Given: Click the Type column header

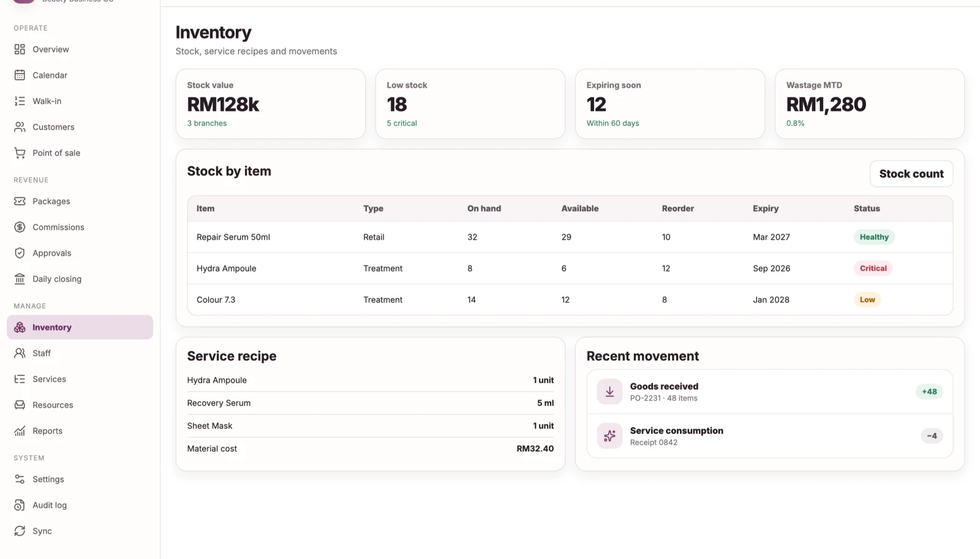Looking at the screenshot, I should point(373,208).
